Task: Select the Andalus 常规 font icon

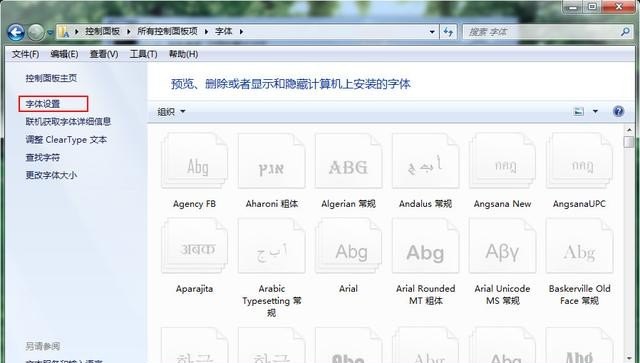Action: (x=425, y=160)
